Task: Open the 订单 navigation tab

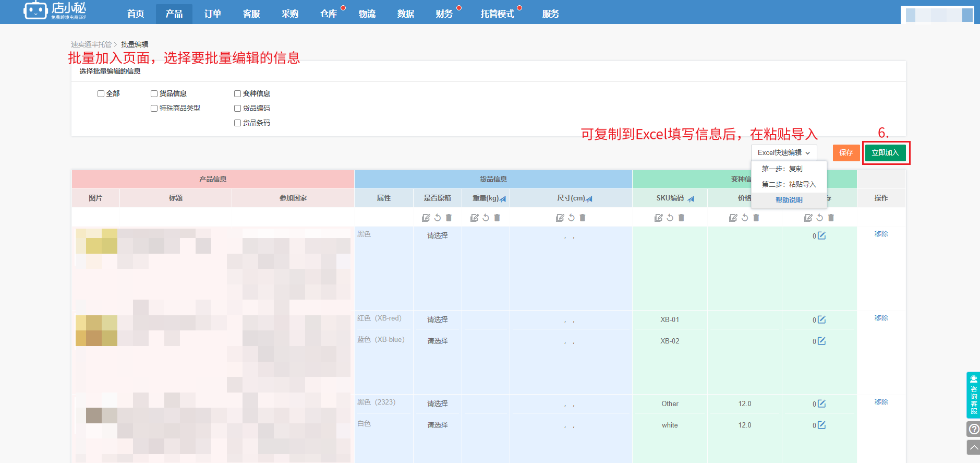Action: coord(213,14)
